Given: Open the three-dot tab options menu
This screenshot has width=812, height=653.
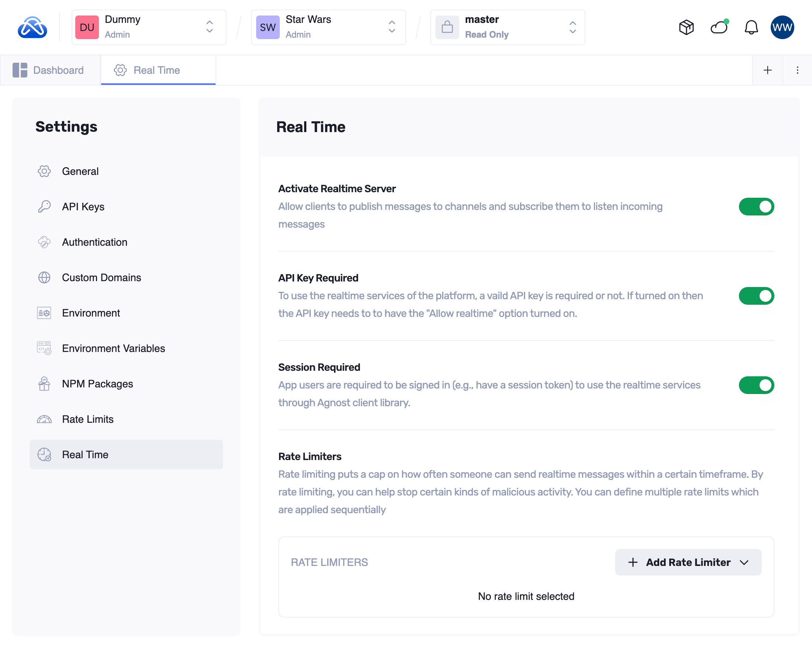Looking at the screenshot, I should (x=797, y=70).
